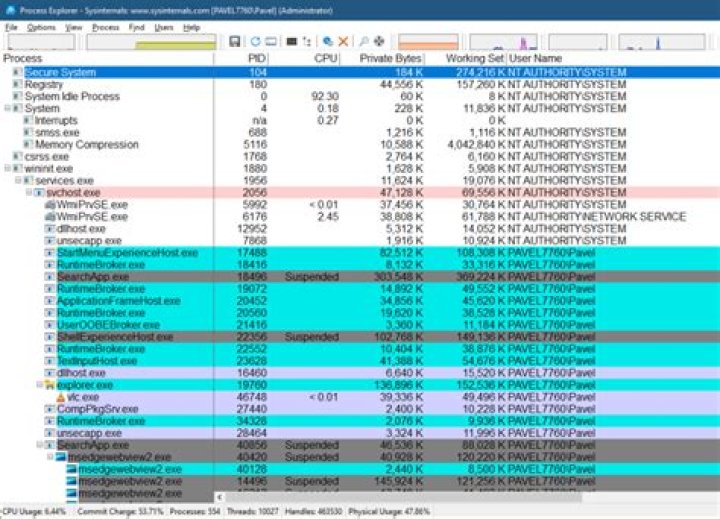
Task: Click the Find Window's Process crosshair icon
Action: (x=379, y=41)
